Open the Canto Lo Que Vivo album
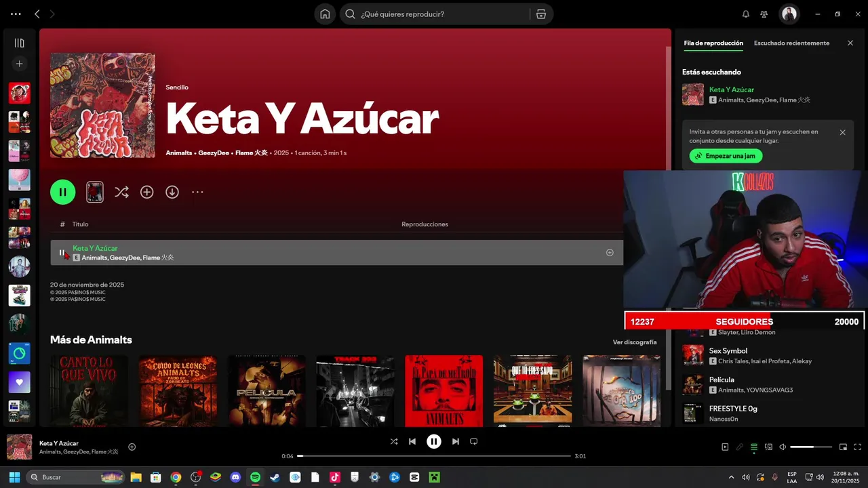The width and height of the screenshot is (868, 488). [x=89, y=391]
